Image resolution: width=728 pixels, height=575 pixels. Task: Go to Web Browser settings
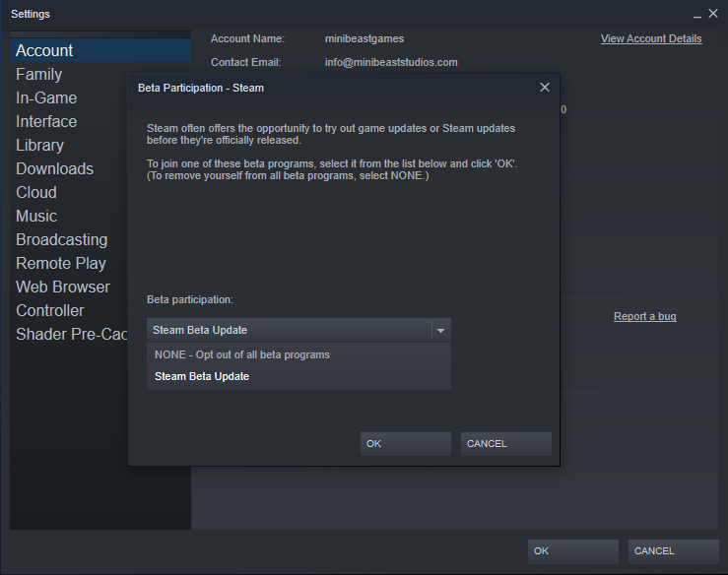pos(63,287)
